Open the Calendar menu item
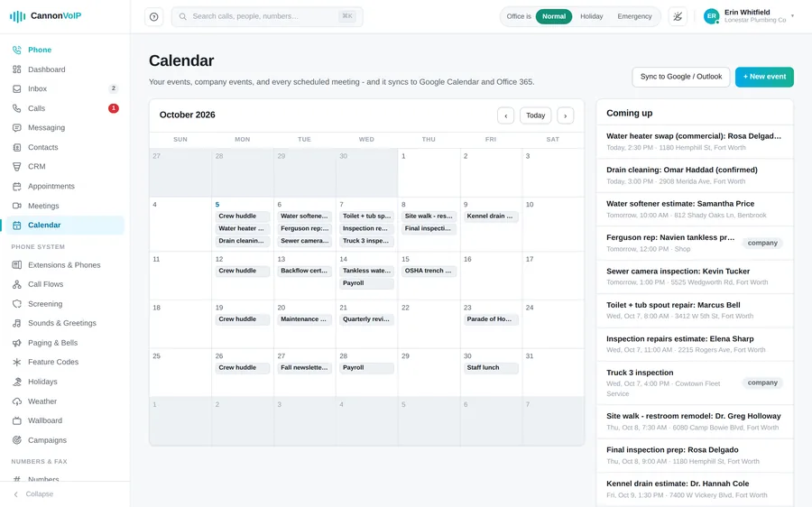The width and height of the screenshot is (812, 507). tap(65, 226)
